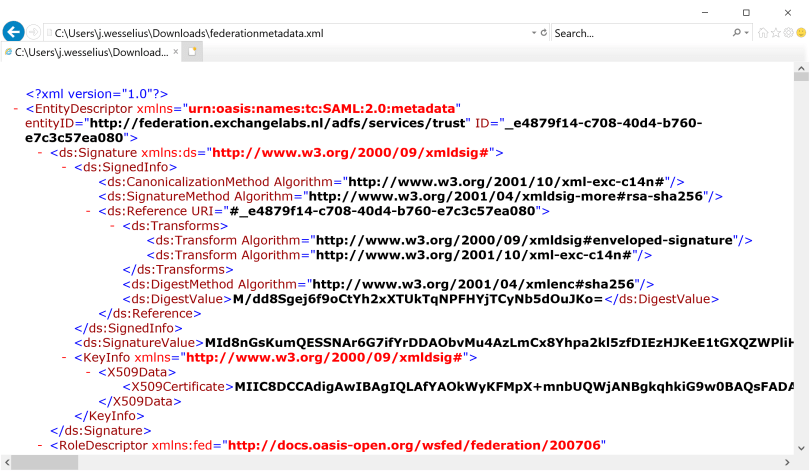
Task: Click the Back navigation arrow button
Action: click(x=14, y=32)
